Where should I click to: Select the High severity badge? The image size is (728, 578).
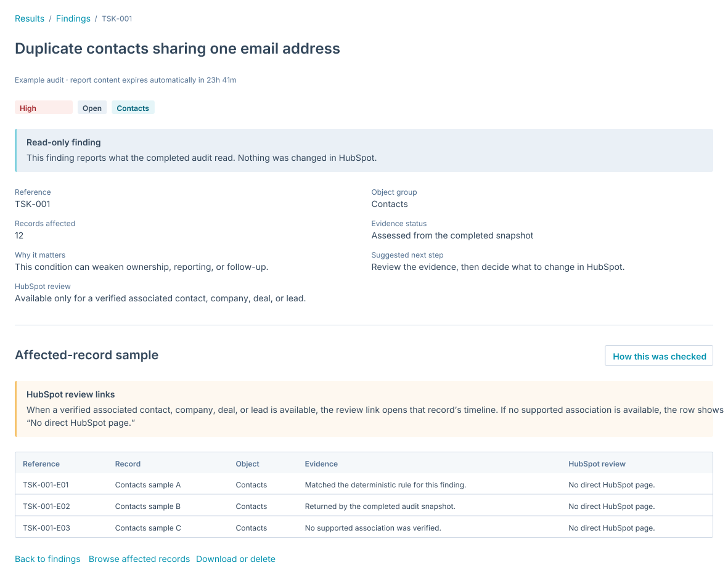coord(44,108)
